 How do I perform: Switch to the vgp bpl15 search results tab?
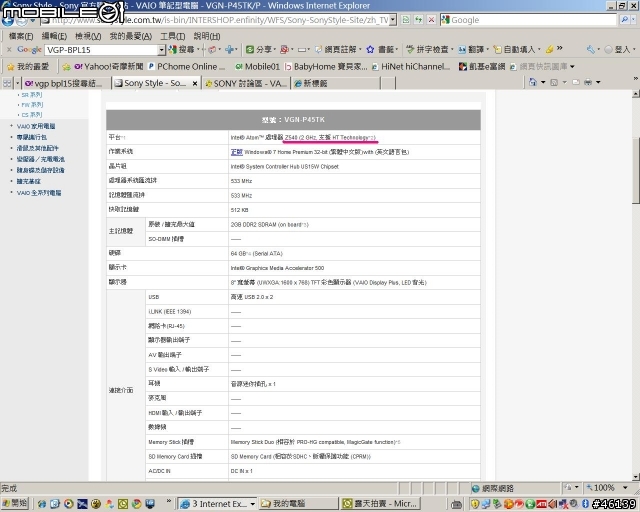coord(66,83)
